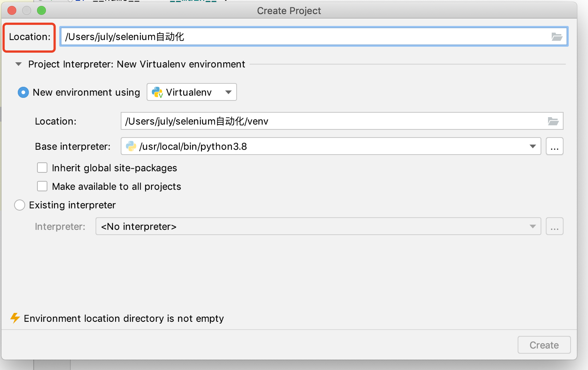Click the project Location path text field

point(304,37)
